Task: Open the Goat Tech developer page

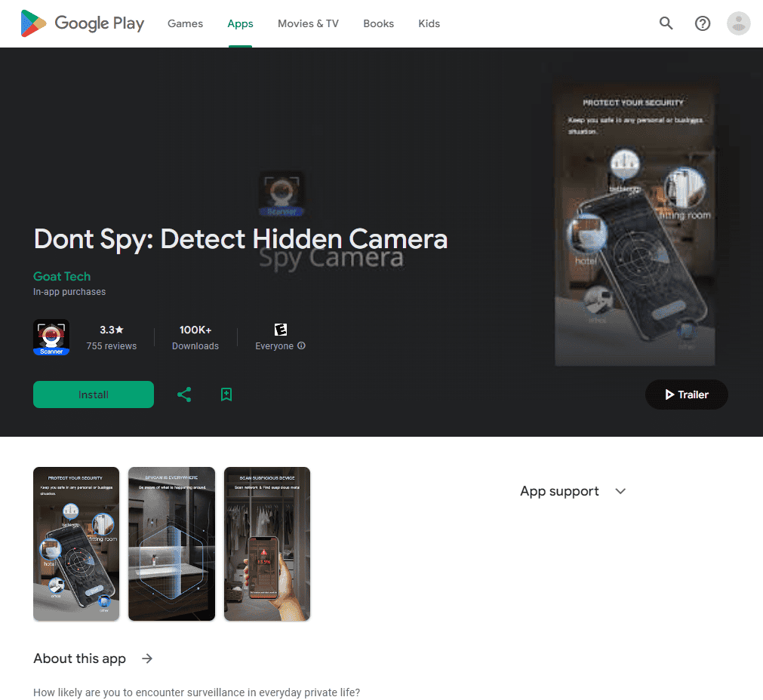Action: click(62, 276)
